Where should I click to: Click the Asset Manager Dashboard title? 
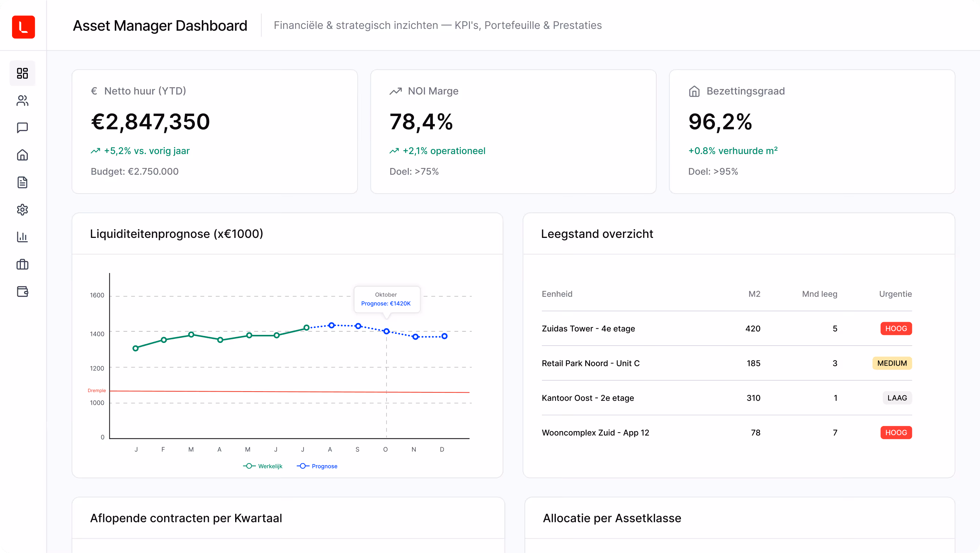click(x=160, y=26)
